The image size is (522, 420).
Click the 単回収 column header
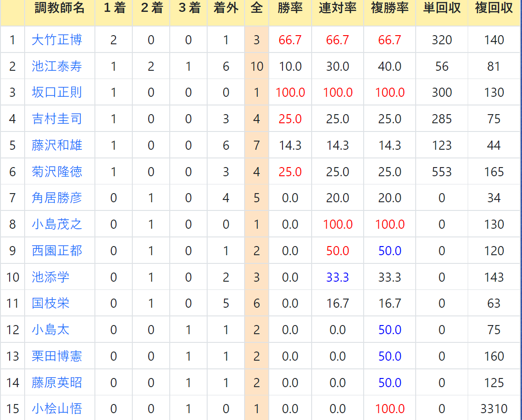click(442, 8)
